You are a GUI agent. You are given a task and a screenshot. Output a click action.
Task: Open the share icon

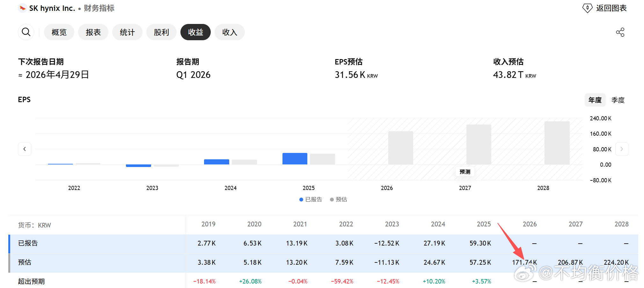click(x=620, y=32)
